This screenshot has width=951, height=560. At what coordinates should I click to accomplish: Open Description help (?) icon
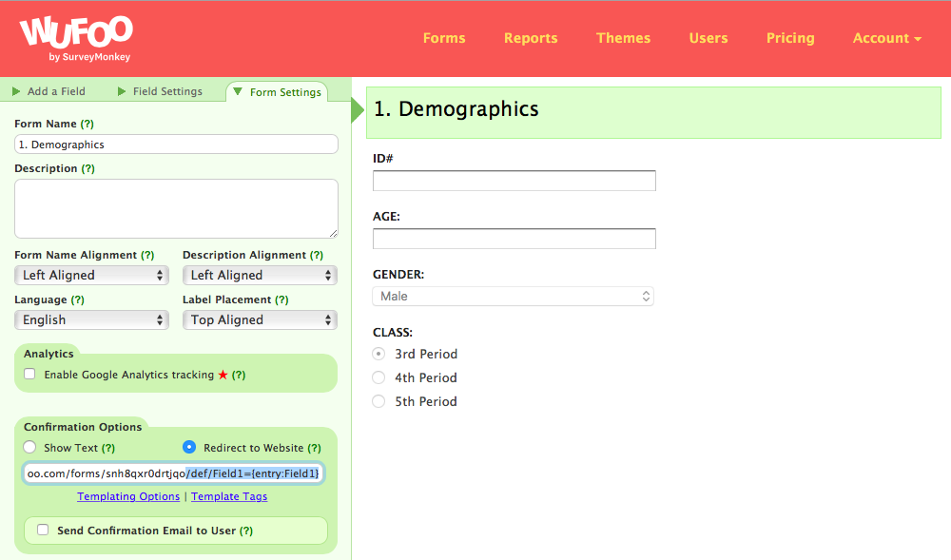tap(87, 168)
